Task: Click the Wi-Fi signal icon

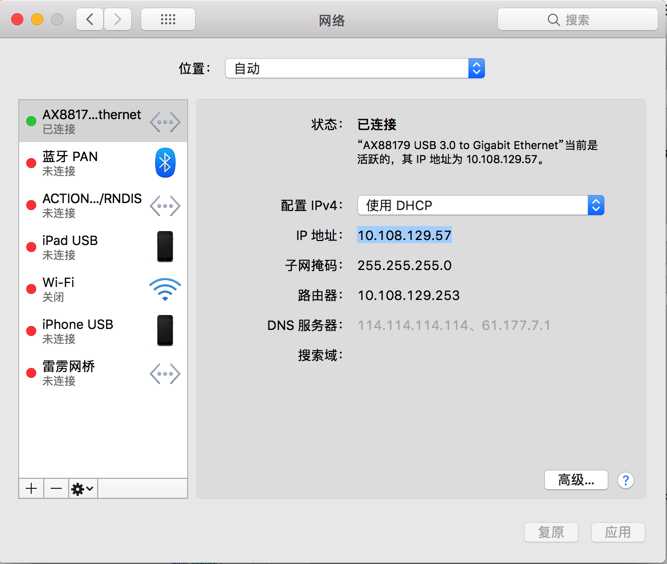Action: click(165, 289)
